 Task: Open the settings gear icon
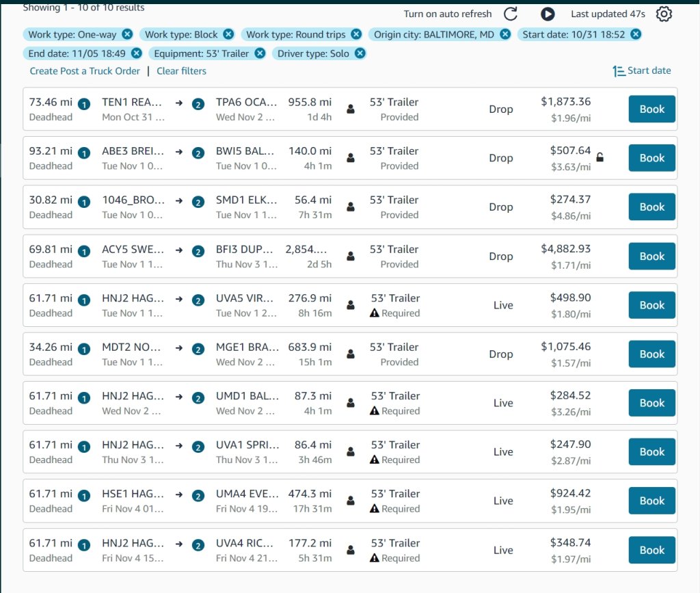tap(663, 14)
